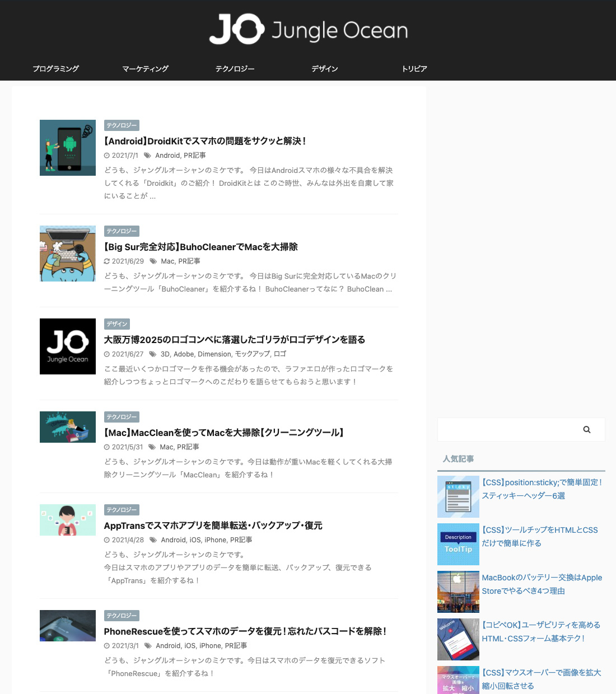The image size is (616, 694).
Task: Open the マーケティング menu item
Action: pos(145,69)
